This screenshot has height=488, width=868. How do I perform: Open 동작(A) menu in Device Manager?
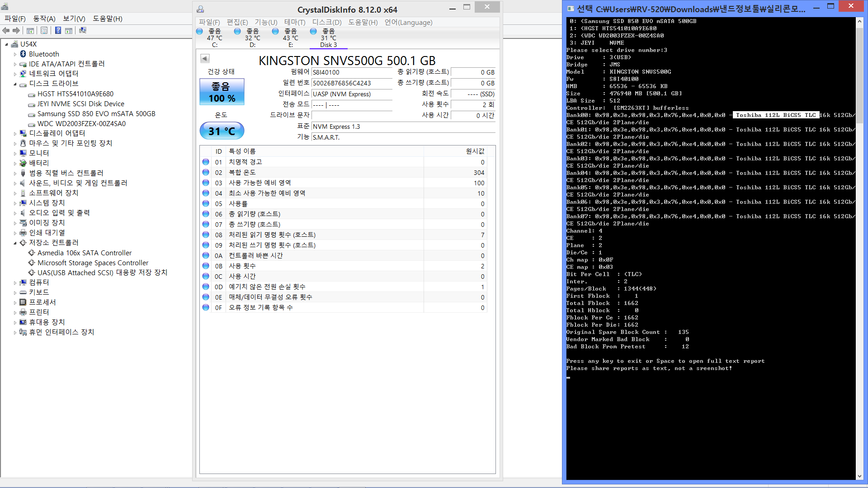44,19
